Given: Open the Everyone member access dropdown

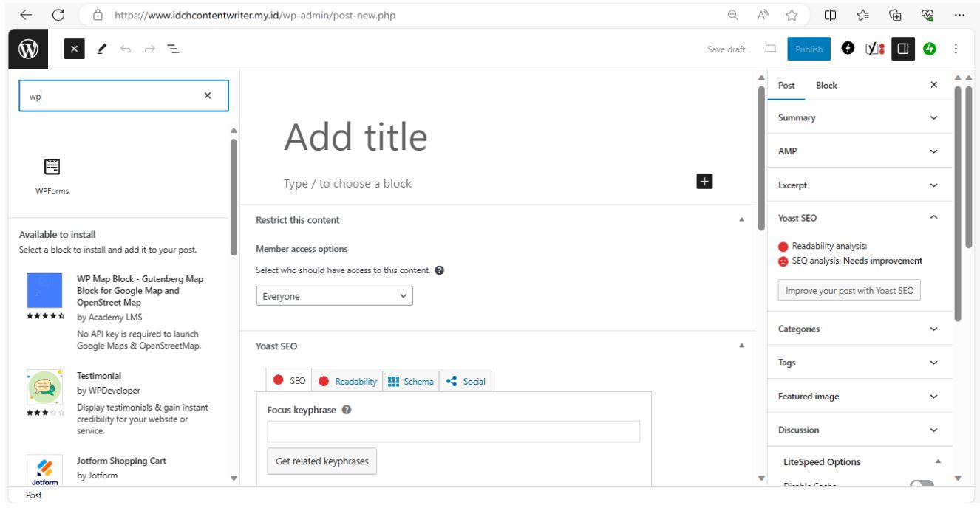Looking at the screenshot, I should [x=335, y=295].
